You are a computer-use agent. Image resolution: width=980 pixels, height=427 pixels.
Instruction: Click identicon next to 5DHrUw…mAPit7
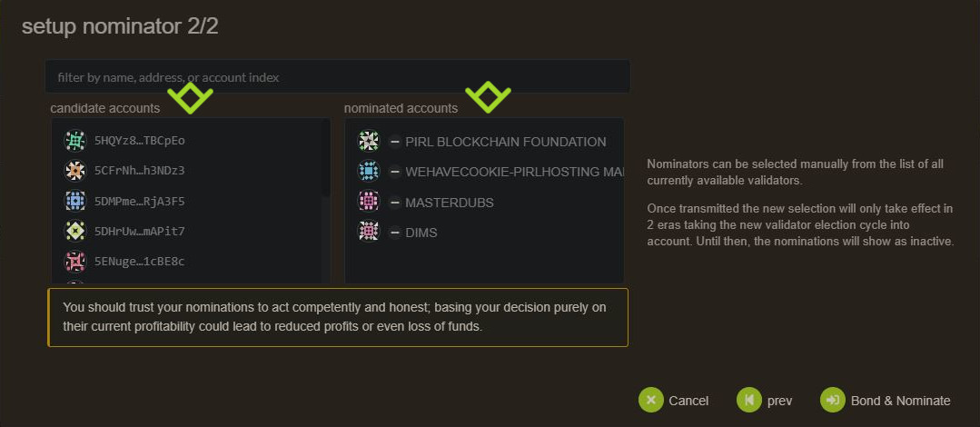coord(75,231)
